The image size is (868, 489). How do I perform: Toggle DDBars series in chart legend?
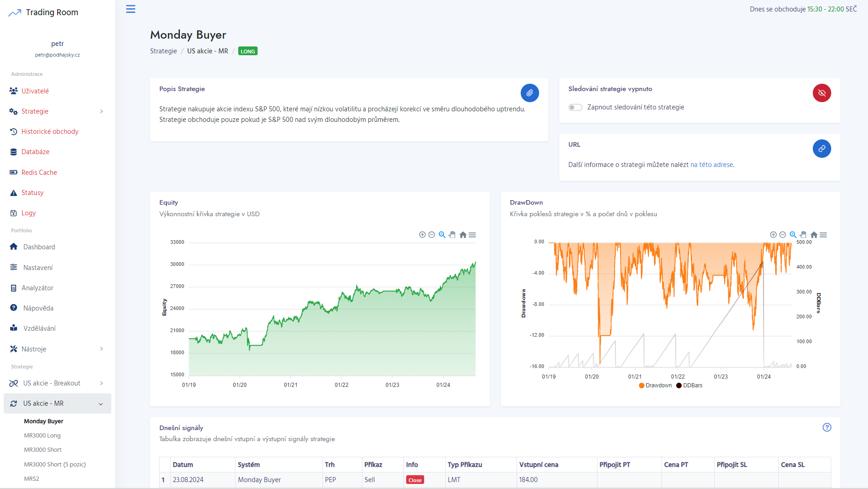689,385
